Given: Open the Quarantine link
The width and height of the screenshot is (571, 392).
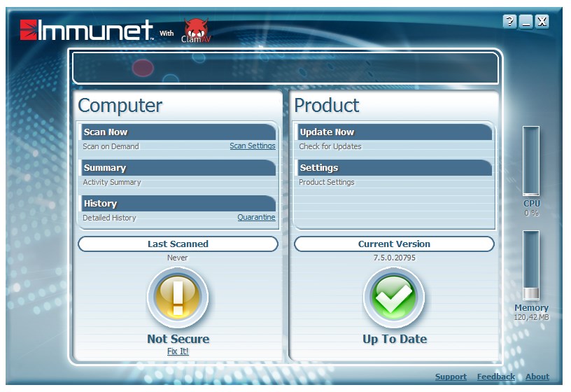Looking at the screenshot, I should coord(256,218).
